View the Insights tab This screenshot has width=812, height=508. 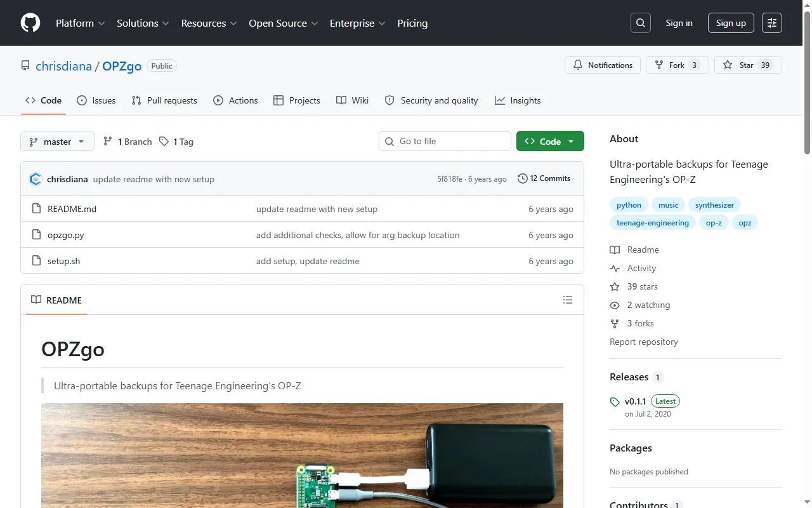518,100
